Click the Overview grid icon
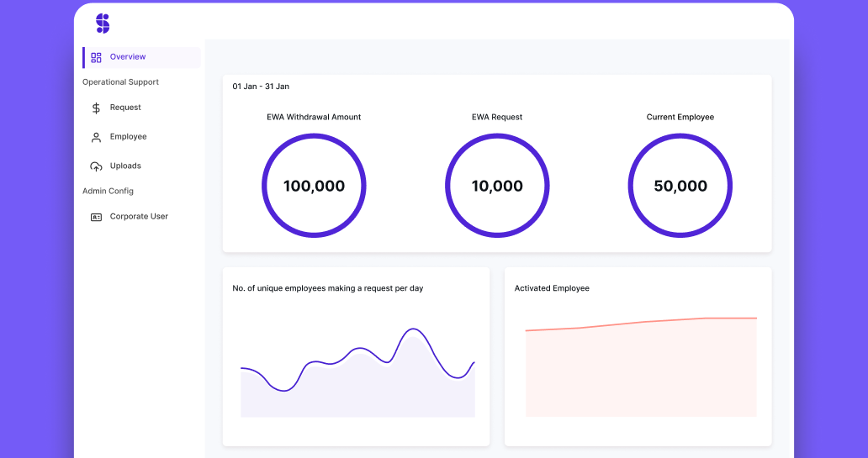This screenshot has width=868, height=458. [96, 57]
